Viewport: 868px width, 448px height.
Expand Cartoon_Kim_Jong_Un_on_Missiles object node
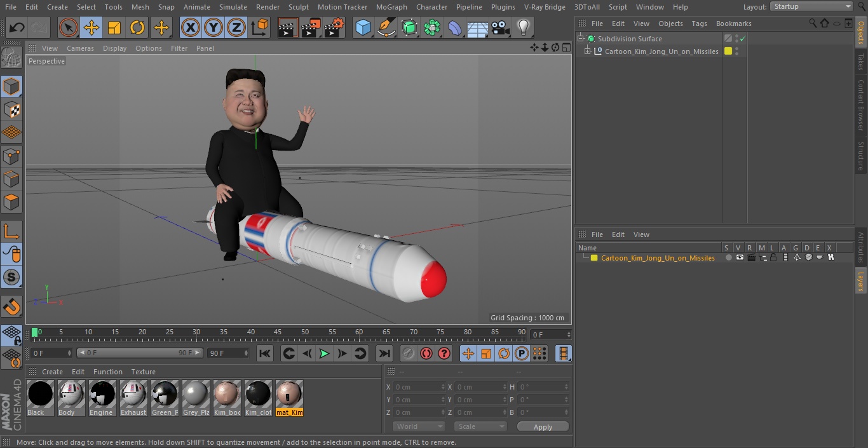click(588, 51)
